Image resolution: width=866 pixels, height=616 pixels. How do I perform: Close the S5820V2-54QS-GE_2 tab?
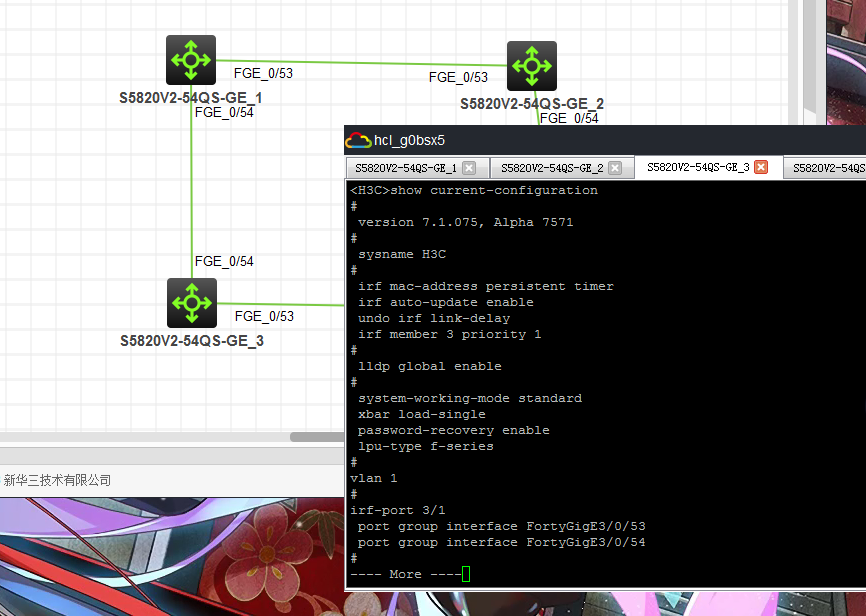(x=615, y=168)
